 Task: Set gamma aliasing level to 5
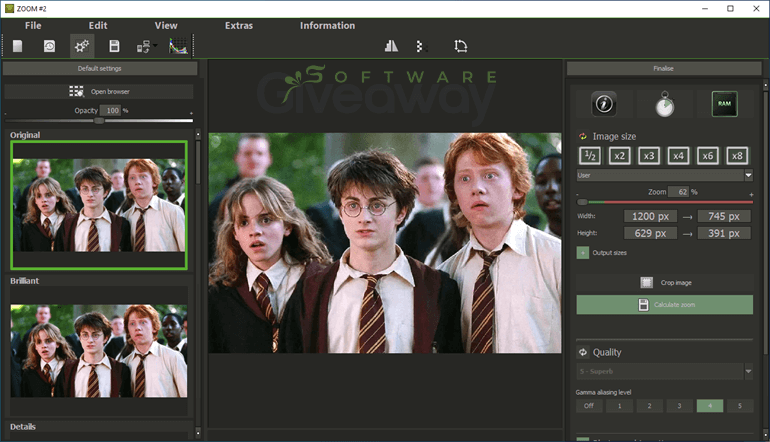[x=740, y=406]
